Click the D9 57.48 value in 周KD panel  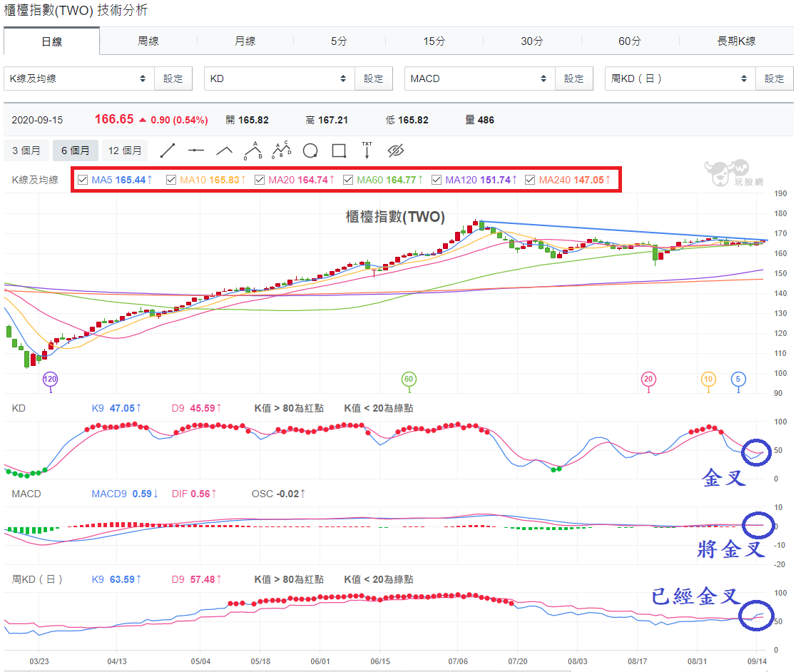pos(196,579)
